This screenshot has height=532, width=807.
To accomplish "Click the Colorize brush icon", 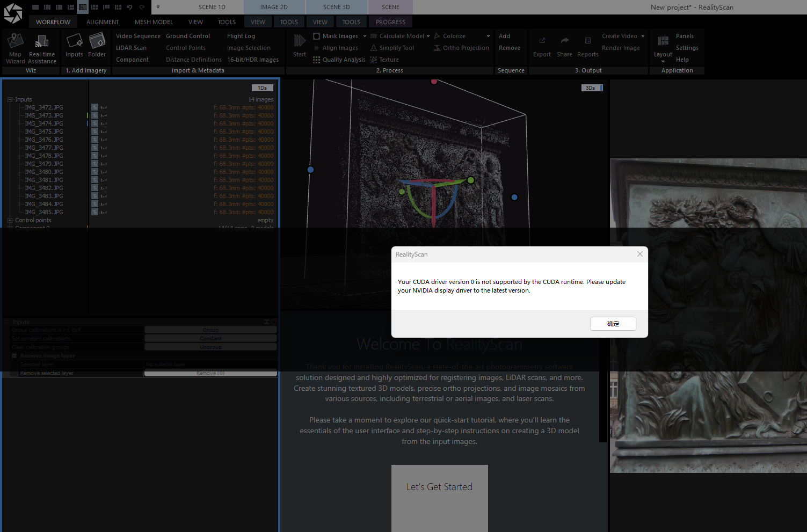I will click(437, 36).
